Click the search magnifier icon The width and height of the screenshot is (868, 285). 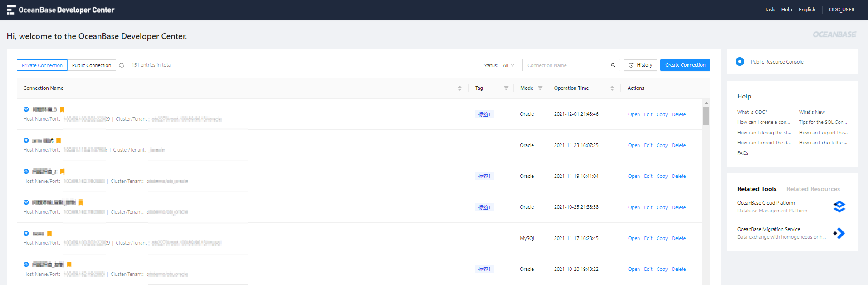point(613,65)
